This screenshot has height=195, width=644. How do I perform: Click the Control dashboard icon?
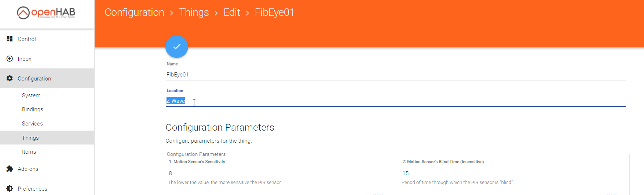tap(10, 39)
